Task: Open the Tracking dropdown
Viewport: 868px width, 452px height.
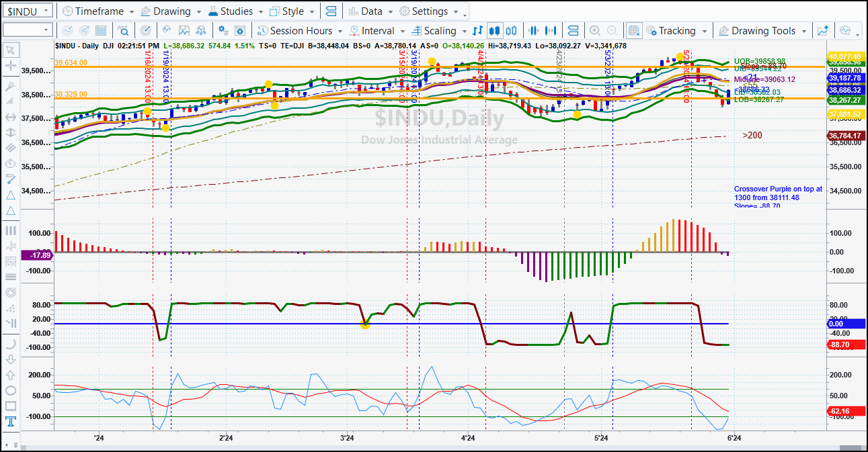Action: [x=677, y=31]
